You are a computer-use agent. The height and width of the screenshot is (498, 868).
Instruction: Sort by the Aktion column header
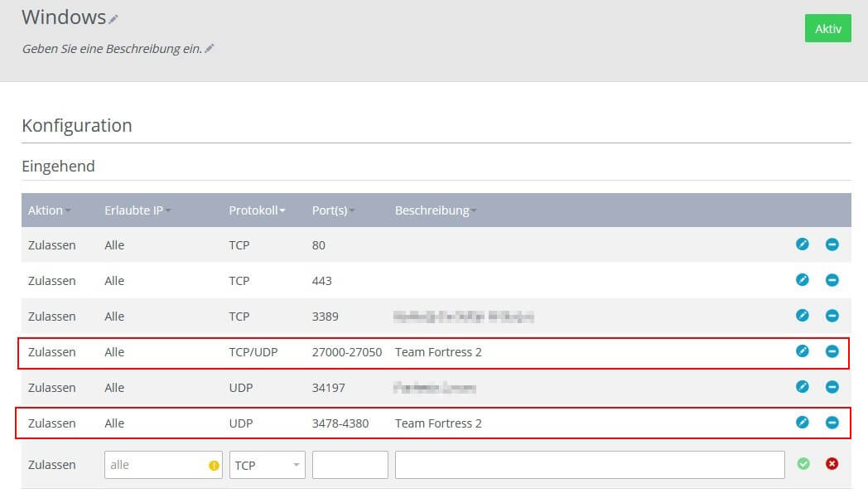click(x=49, y=210)
